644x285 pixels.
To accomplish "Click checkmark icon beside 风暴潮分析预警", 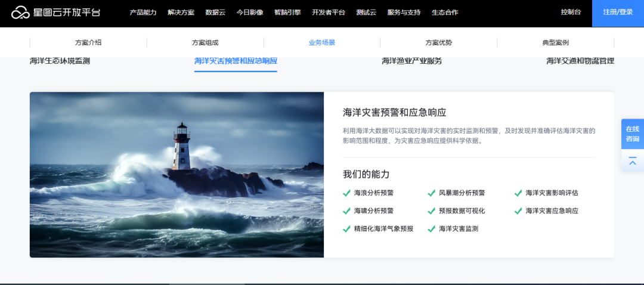I will (x=431, y=193).
